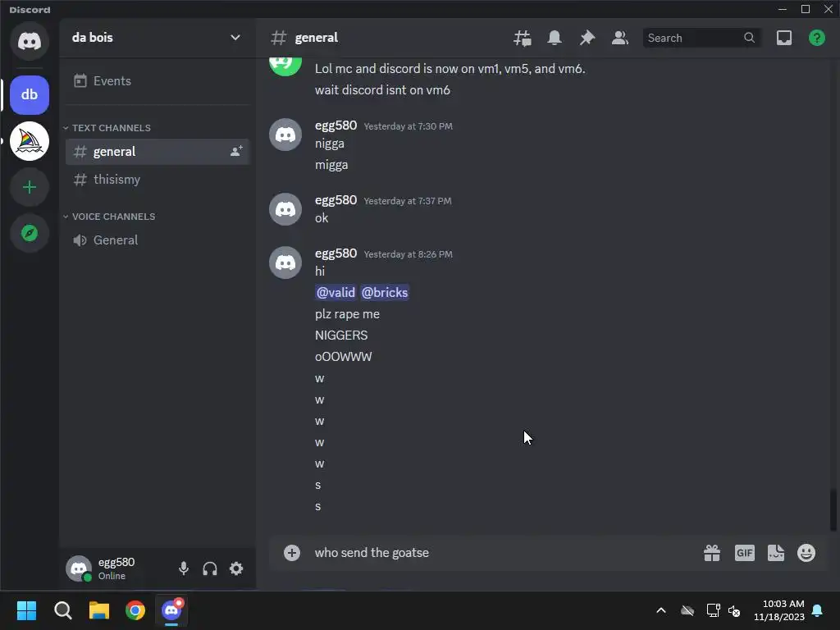
Task: Click the network tray icon
Action: [713, 610]
